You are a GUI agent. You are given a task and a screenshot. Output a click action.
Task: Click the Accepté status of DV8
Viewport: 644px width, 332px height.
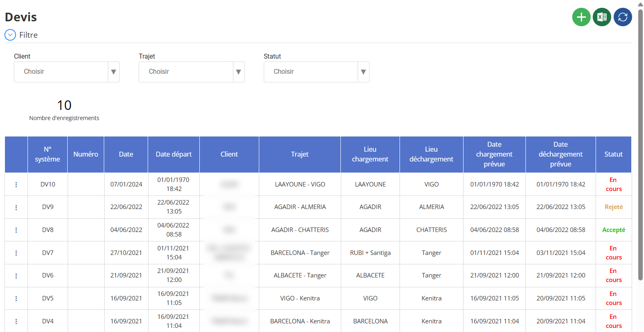click(x=614, y=230)
